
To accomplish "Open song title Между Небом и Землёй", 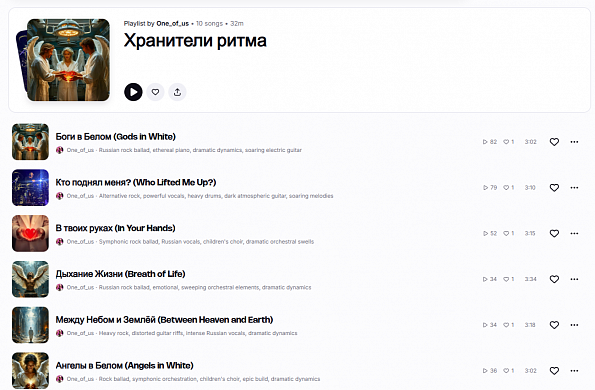I will point(164,320).
